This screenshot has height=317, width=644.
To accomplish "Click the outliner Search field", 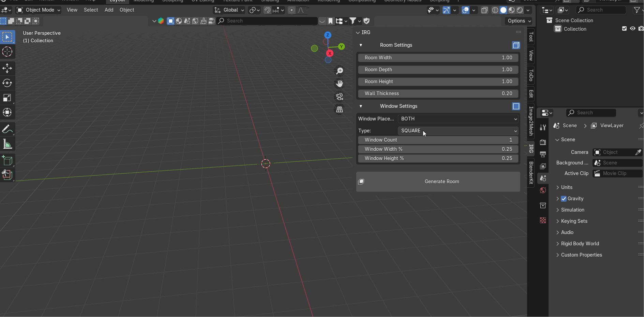I will (601, 10).
